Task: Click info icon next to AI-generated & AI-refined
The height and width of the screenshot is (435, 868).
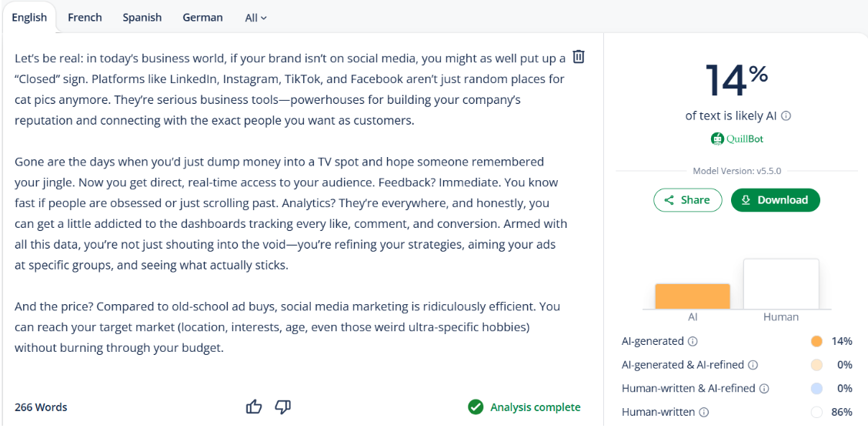Action: coord(753,365)
